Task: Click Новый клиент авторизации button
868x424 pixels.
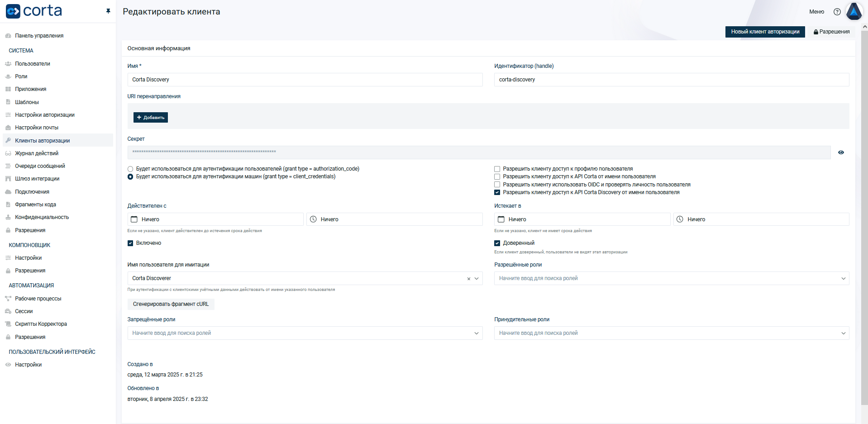Action: [765, 32]
